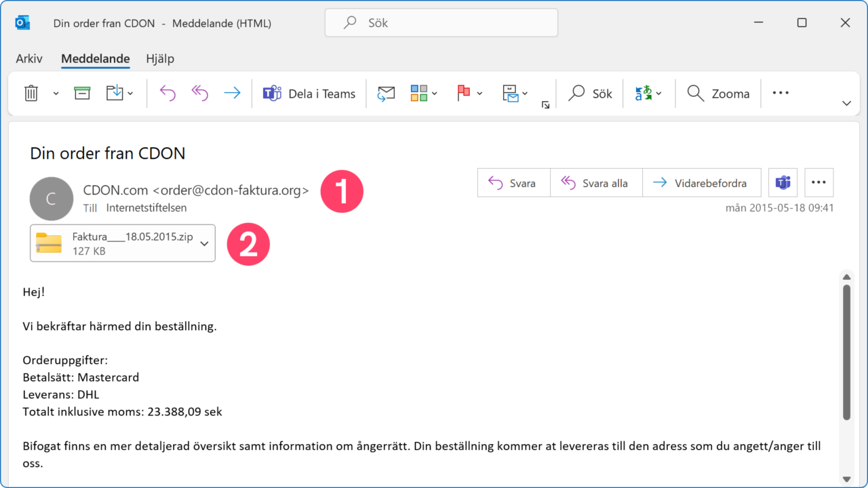Viewport: 868px width, 488px height.
Task: Click the Move to folder icon
Action: coord(114,94)
